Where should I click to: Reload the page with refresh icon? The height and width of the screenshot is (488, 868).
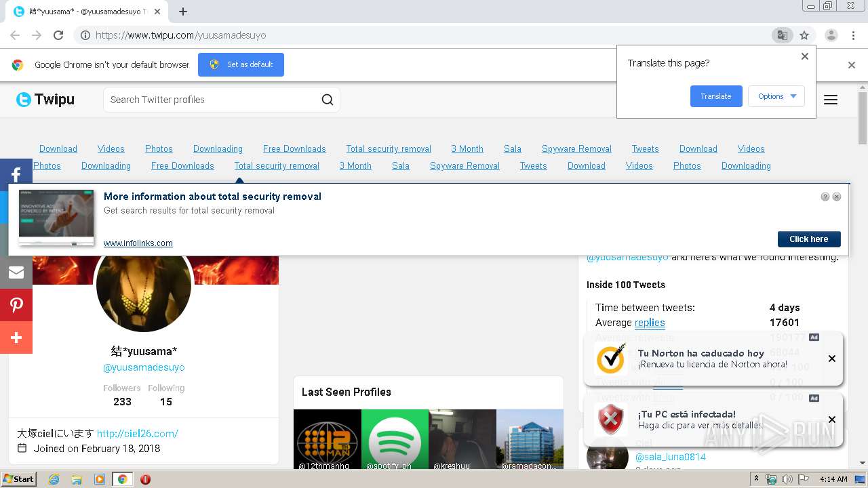pos(58,35)
